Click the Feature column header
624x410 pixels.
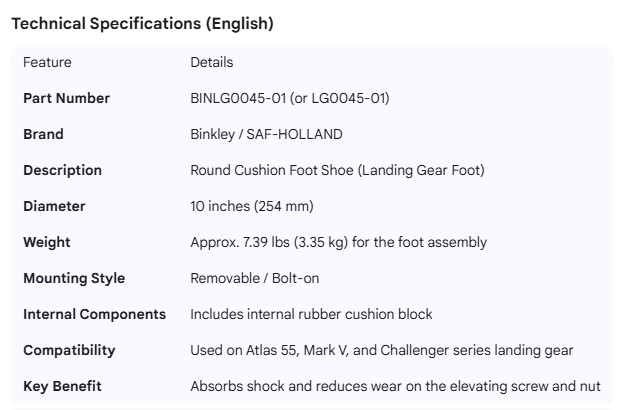pyautogui.click(x=48, y=62)
